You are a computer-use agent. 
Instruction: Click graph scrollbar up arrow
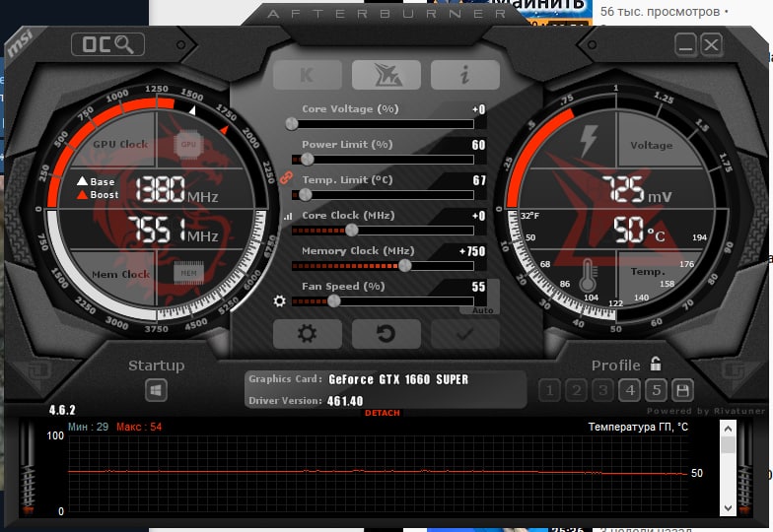pos(728,429)
